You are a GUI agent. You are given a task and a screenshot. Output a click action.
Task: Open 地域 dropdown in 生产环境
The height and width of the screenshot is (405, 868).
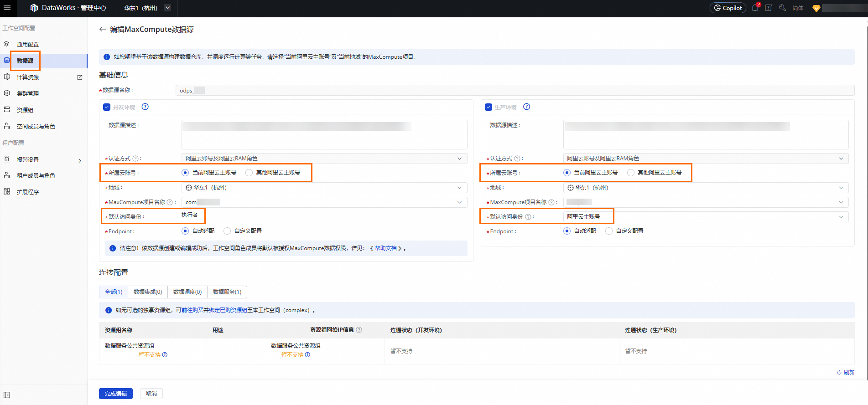(x=706, y=188)
